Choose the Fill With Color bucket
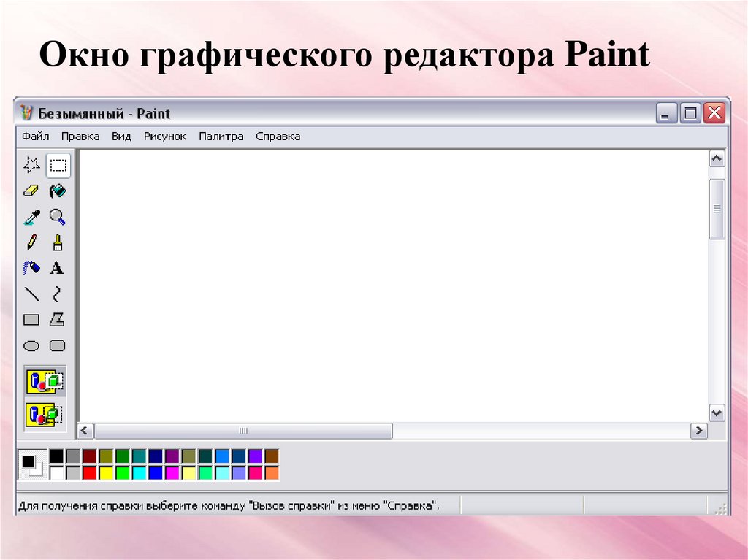 click(x=58, y=191)
